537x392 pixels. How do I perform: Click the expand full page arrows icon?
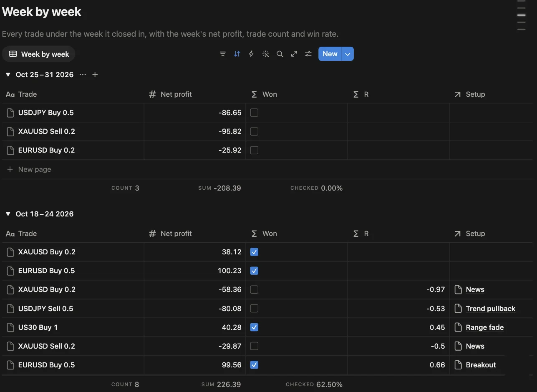pyautogui.click(x=294, y=54)
